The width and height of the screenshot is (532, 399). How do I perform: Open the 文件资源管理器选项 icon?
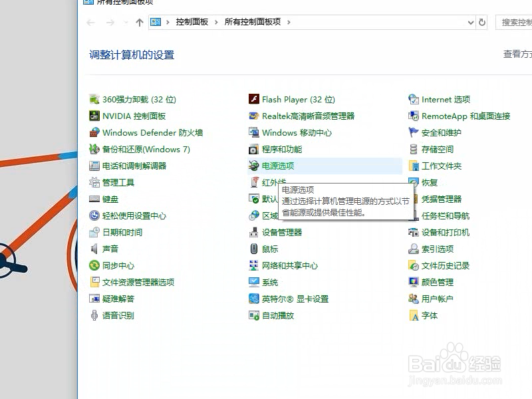click(x=94, y=282)
